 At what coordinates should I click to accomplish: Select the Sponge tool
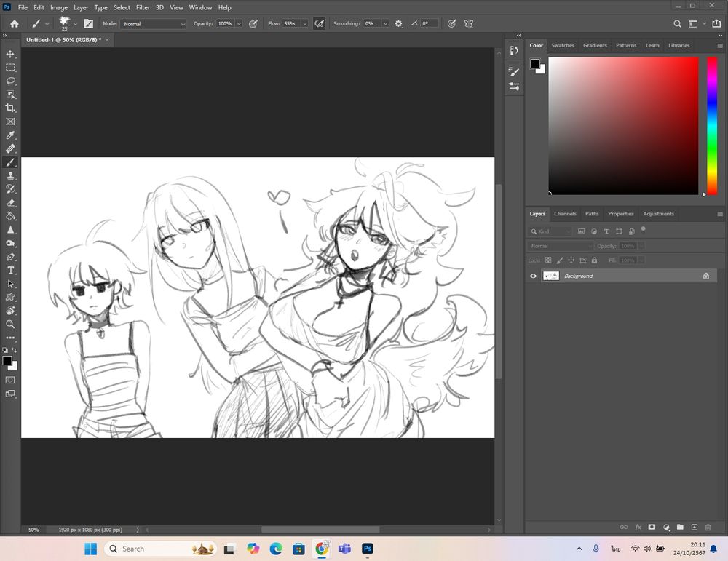pos(10,243)
